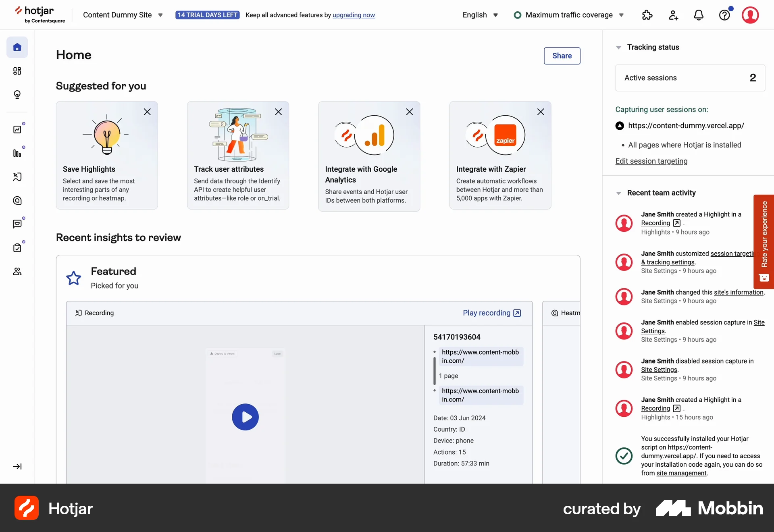Open the English language dropdown
This screenshot has width=774, height=532.
click(x=480, y=15)
